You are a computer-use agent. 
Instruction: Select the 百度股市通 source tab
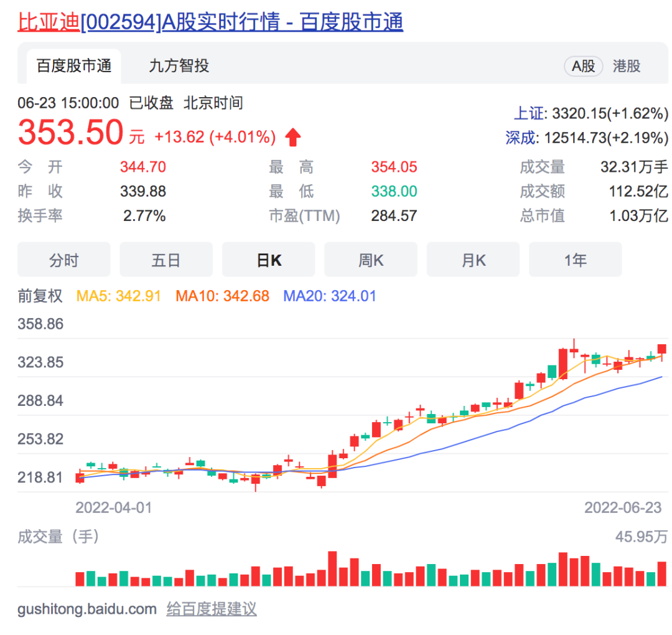tap(73, 65)
